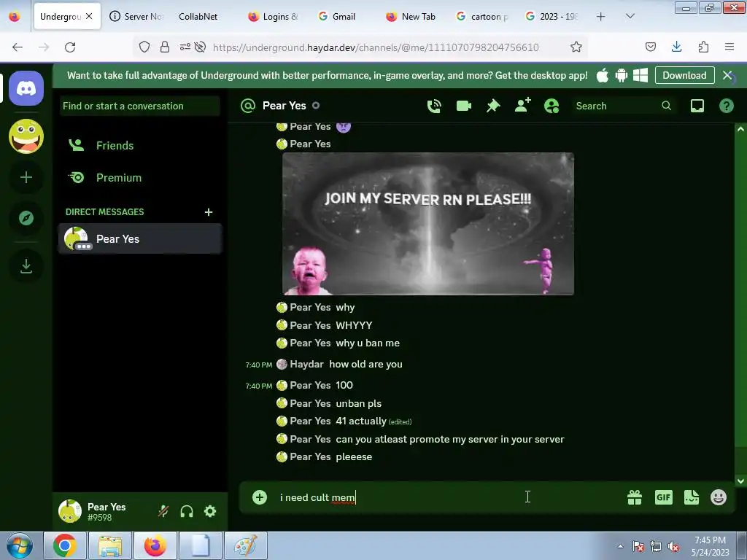The height and width of the screenshot is (560, 747).
Task: Open user settings gear
Action: point(210,511)
